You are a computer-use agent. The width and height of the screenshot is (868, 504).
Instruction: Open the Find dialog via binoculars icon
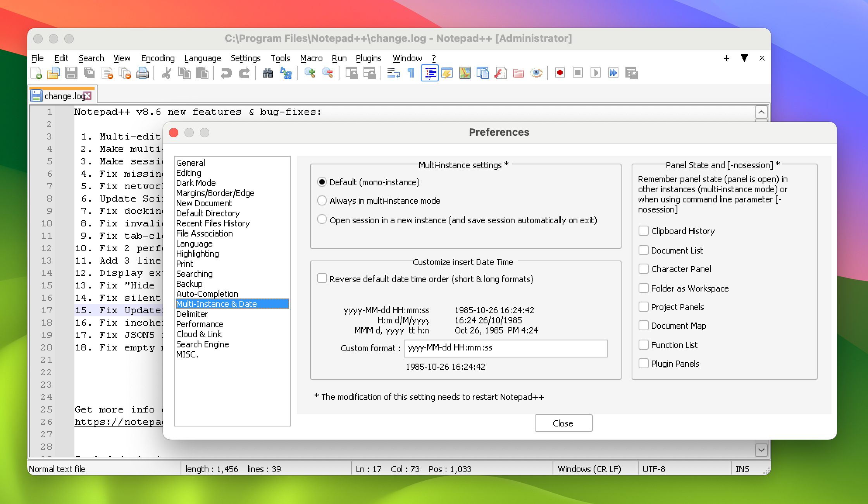267,73
